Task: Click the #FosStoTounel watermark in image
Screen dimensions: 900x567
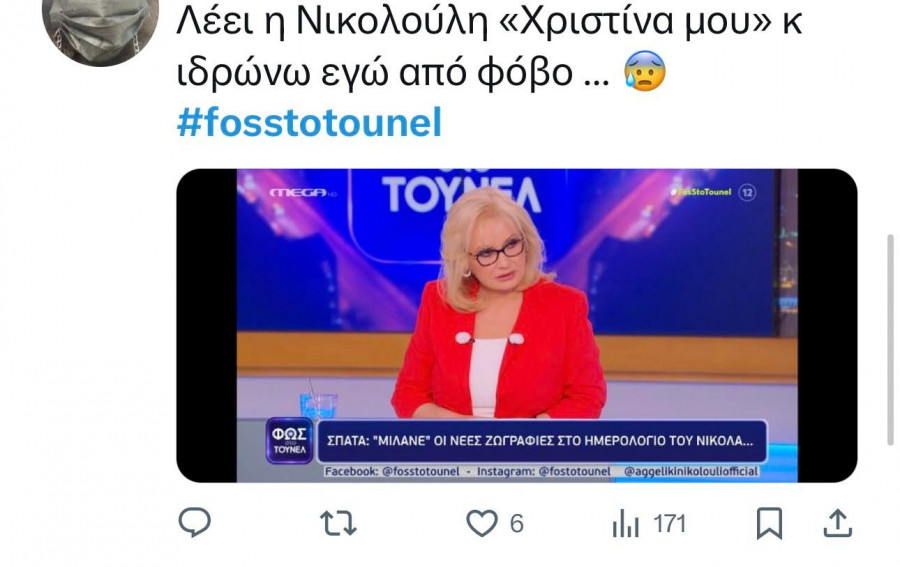Action: pyautogui.click(x=701, y=192)
